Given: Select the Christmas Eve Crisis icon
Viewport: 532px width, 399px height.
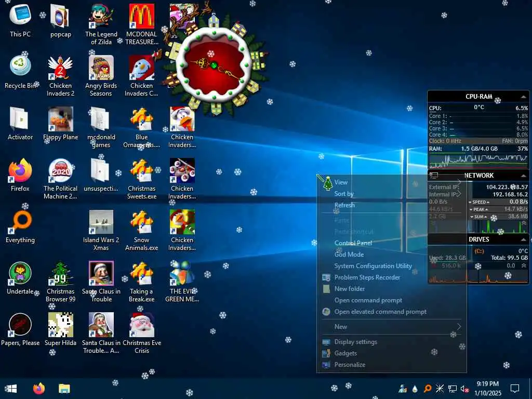Looking at the screenshot, I should click(x=141, y=334).
